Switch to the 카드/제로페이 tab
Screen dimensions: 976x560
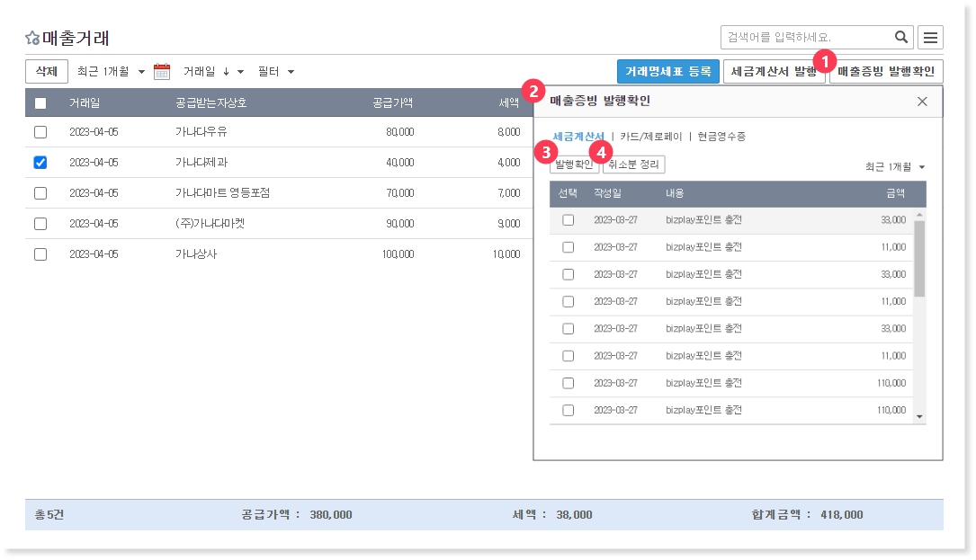(651, 137)
